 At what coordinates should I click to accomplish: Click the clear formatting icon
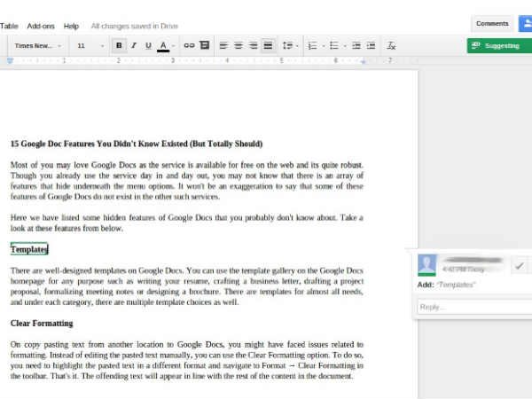pyautogui.click(x=391, y=45)
